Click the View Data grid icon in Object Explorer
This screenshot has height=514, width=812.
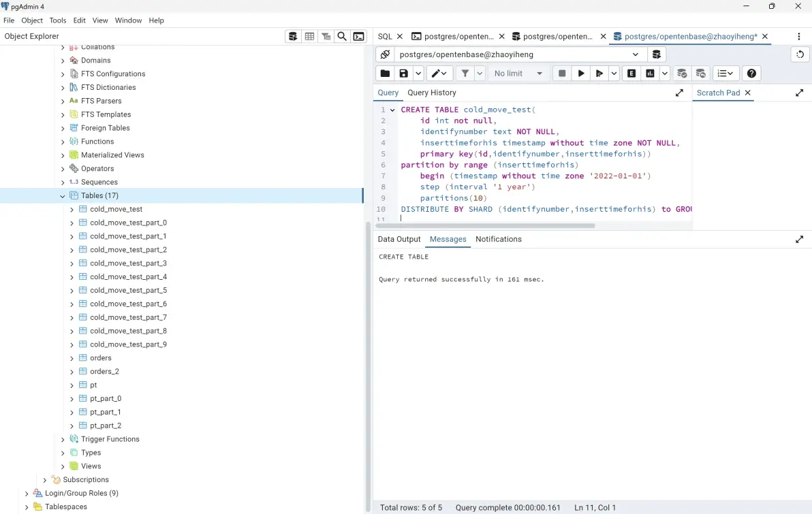(x=310, y=36)
